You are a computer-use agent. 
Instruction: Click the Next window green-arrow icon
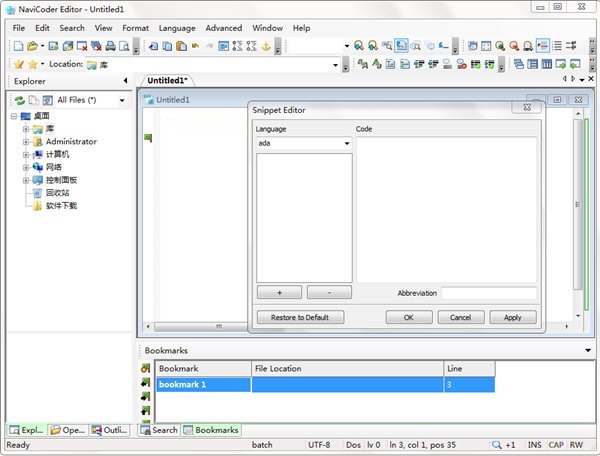tap(561, 64)
